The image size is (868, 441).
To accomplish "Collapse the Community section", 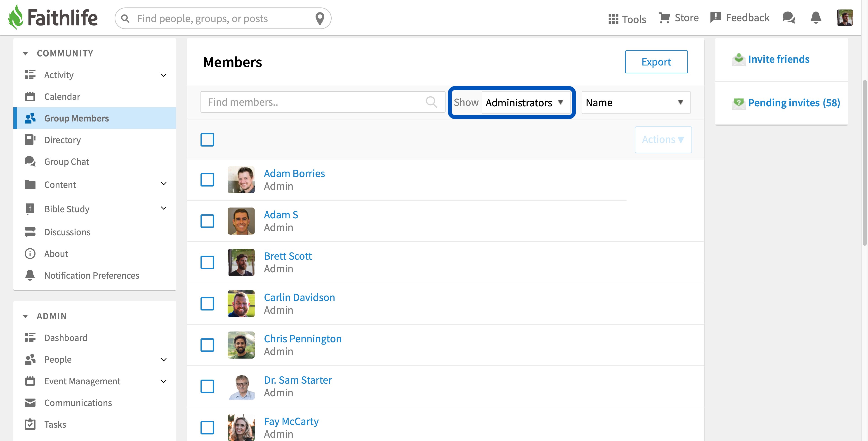I will click(x=25, y=54).
